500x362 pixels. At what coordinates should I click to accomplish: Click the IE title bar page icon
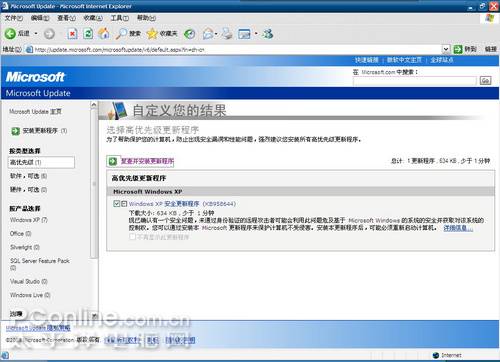5,6
